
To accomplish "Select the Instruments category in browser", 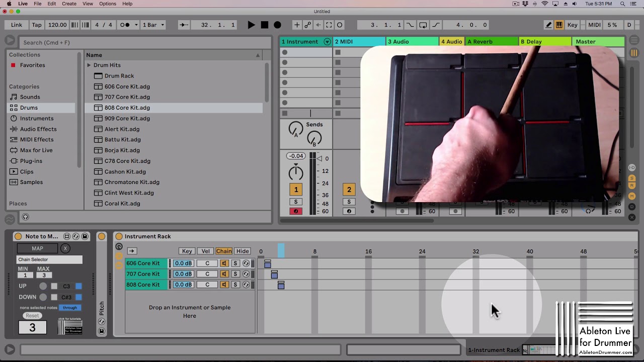I will pyautogui.click(x=37, y=118).
